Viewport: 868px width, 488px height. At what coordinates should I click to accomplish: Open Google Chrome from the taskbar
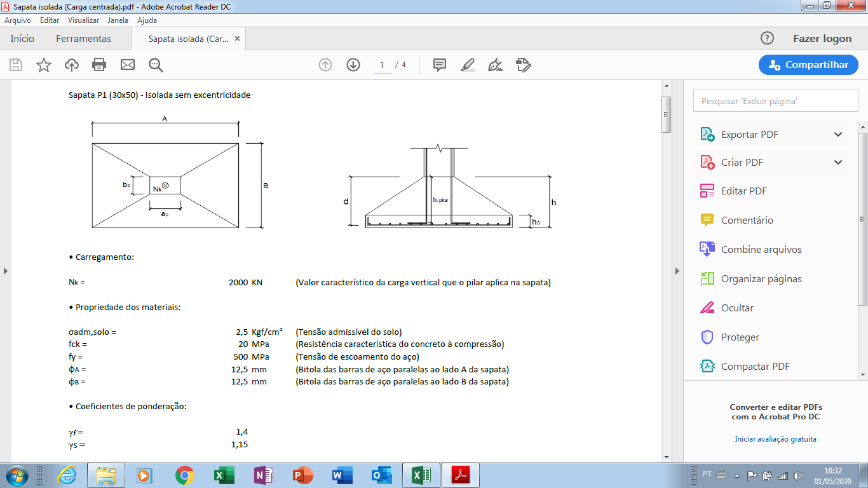click(185, 475)
